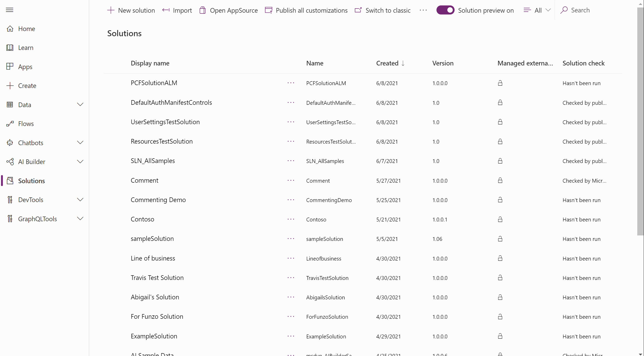
Task: Open the Home page icon
Action: 10,29
